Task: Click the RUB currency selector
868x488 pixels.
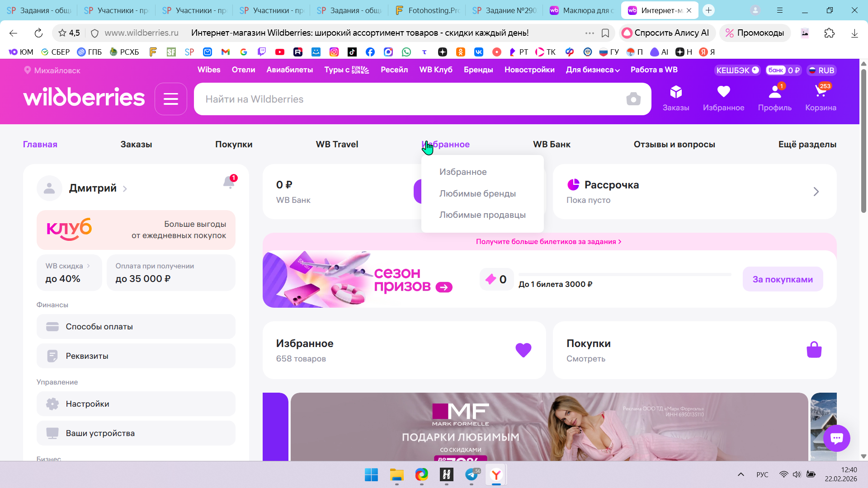Action: tap(821, 70)
